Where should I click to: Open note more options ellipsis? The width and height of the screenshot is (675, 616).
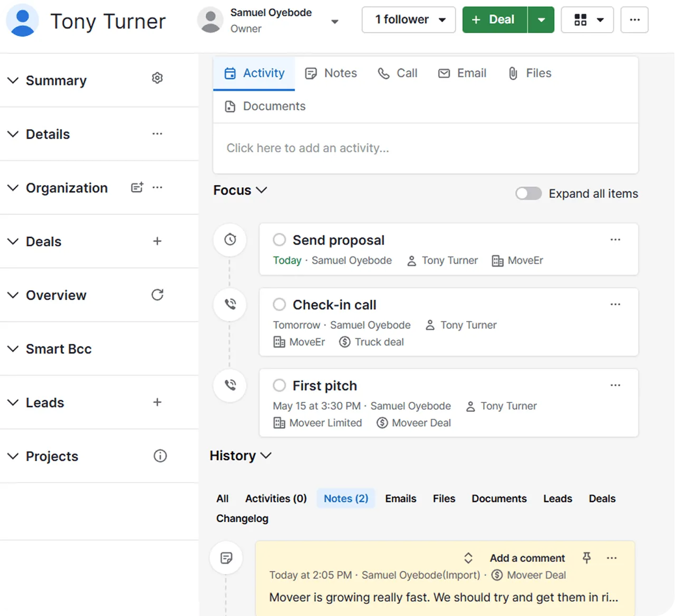tap(612, 558)
